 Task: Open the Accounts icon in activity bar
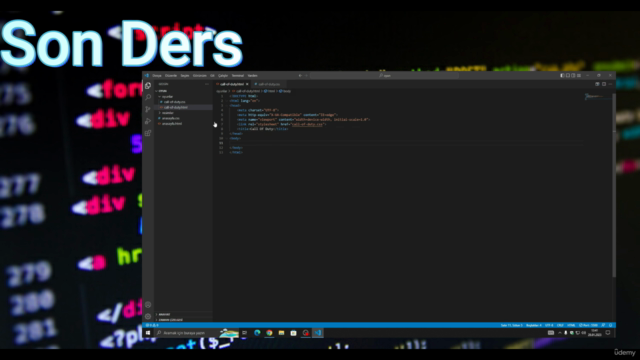pos(148,305)
